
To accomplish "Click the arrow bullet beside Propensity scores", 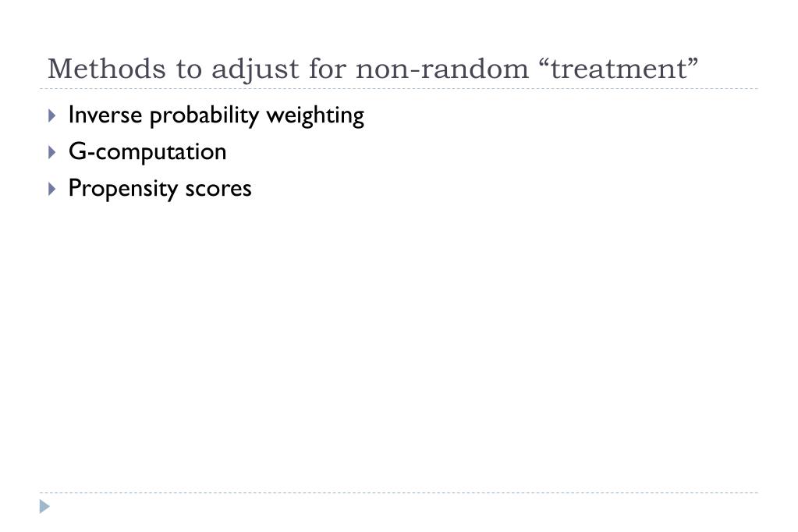I will [52, 189].
